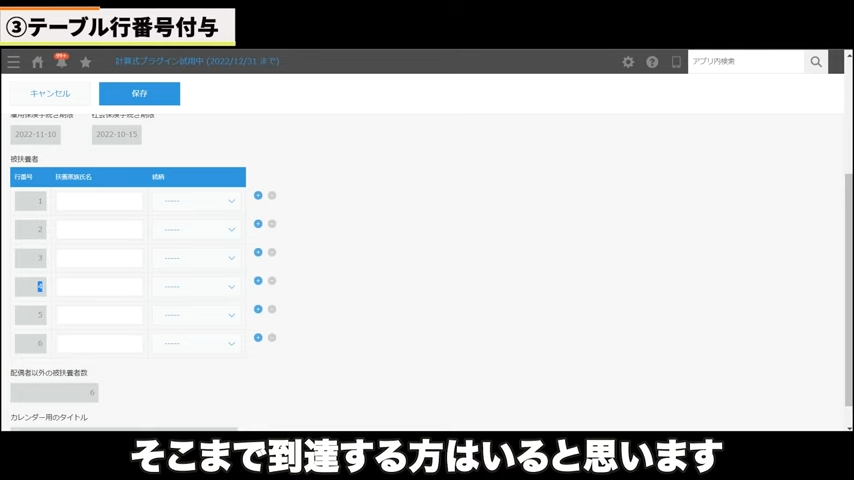854x480 pixels.
Task: Click the highlighted row number 4 field
Action: point(30,287)
